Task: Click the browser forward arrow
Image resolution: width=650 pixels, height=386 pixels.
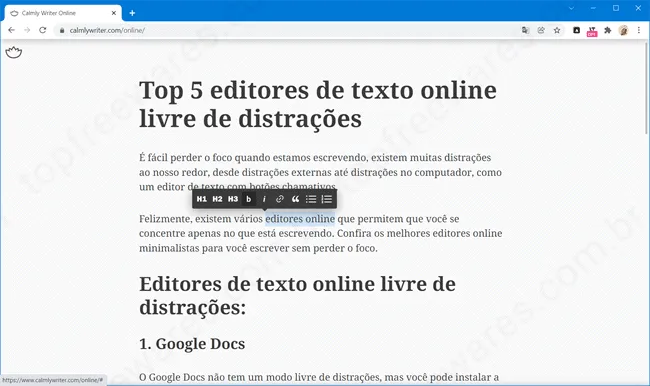Action: tap(27, 30)
